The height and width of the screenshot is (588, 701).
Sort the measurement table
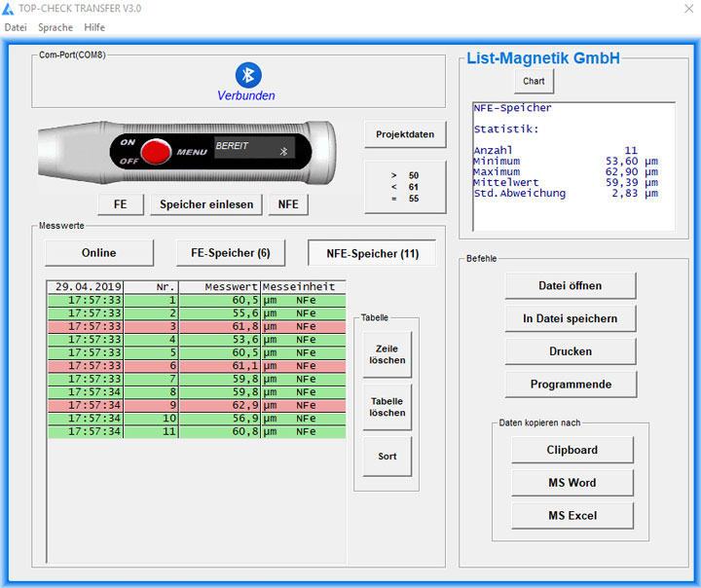[387, 457]
